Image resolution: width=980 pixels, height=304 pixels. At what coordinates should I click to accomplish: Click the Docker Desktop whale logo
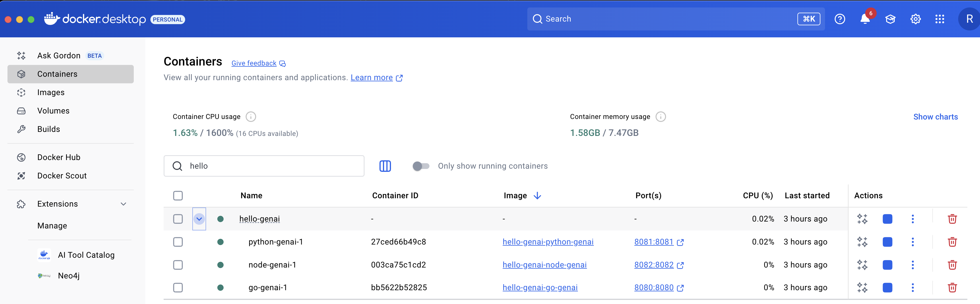pos(52,19)
